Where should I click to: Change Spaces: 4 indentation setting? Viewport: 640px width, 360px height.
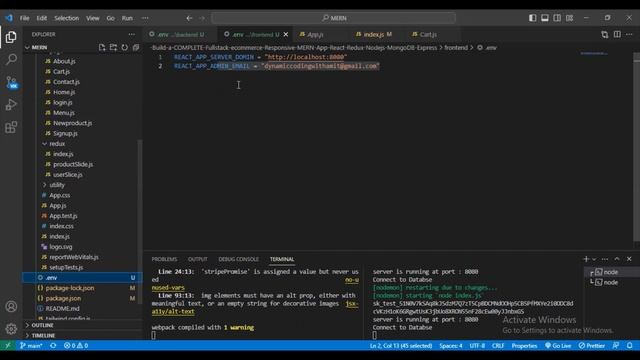[451, 346]
